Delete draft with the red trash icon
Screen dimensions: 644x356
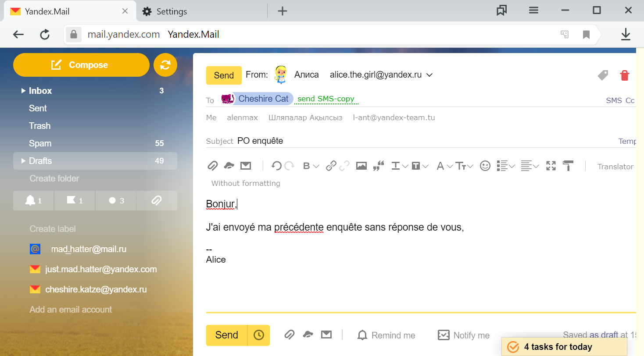pos(624,75)
